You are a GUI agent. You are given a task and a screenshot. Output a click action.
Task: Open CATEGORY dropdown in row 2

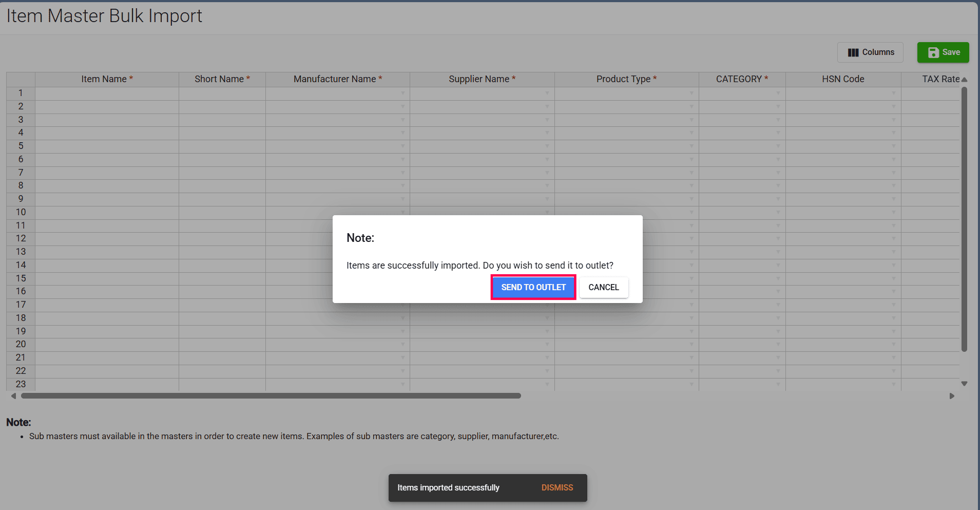[778, 106]
